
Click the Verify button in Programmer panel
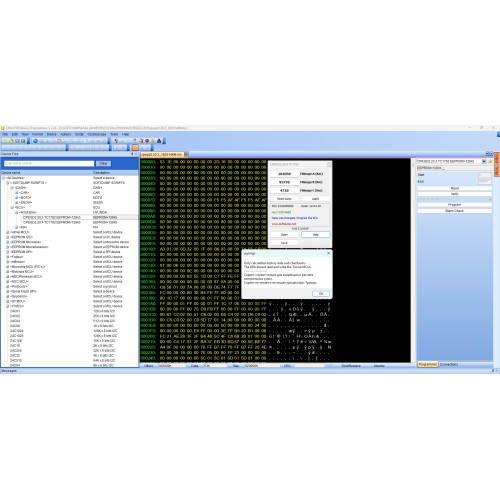455,194
